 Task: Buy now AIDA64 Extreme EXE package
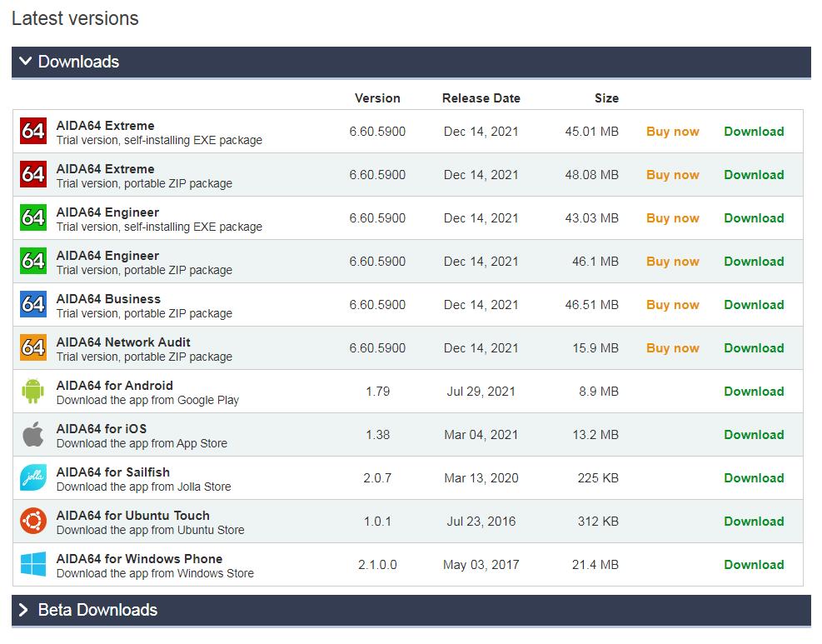(x=673, y=132)
